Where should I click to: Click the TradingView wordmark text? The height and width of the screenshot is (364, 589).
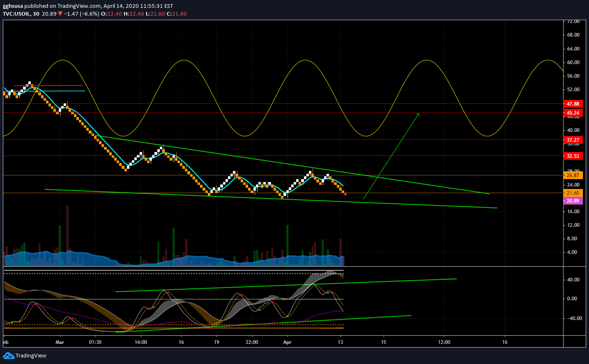[x=31, y=356]
